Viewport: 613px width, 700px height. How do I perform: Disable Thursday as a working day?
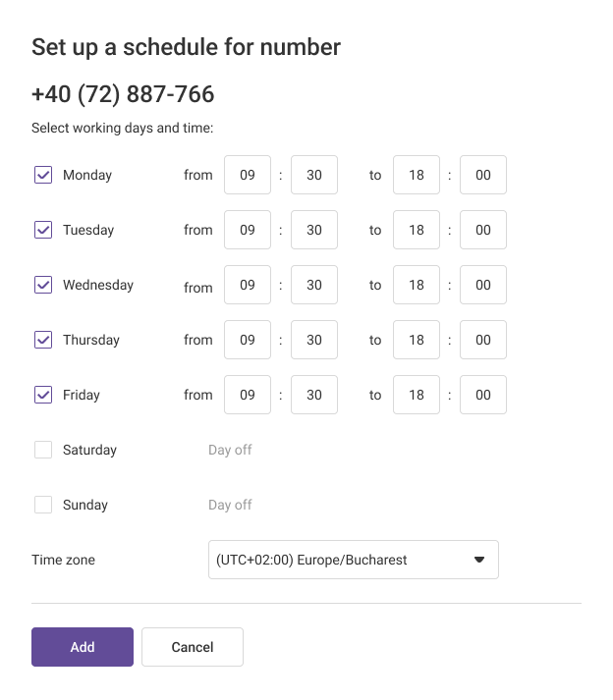pos(43,340)
